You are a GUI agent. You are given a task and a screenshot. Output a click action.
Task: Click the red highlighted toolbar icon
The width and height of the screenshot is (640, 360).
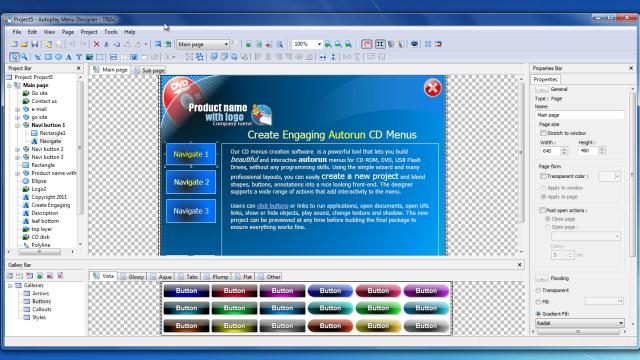coord(367,44)
